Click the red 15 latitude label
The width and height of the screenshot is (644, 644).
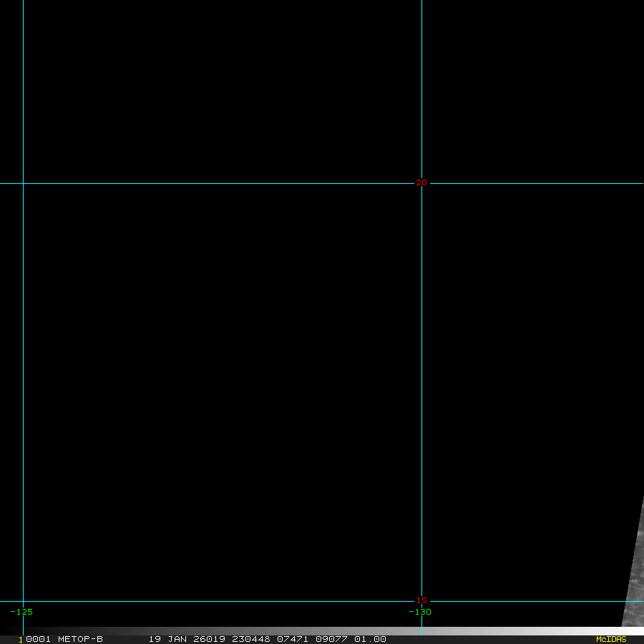(421, 601)
